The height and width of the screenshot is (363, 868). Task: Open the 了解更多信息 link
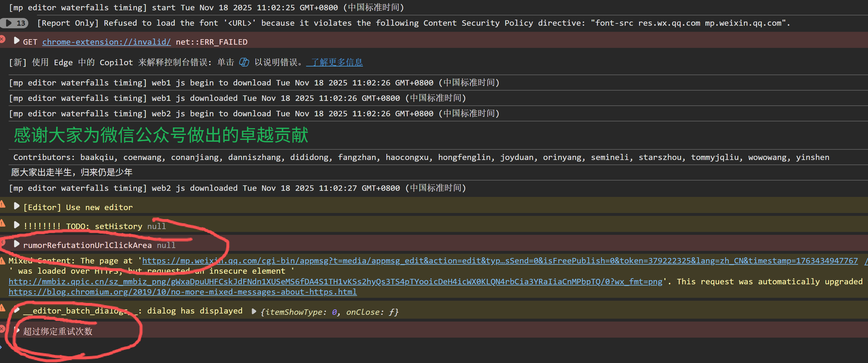coord(334,62)
